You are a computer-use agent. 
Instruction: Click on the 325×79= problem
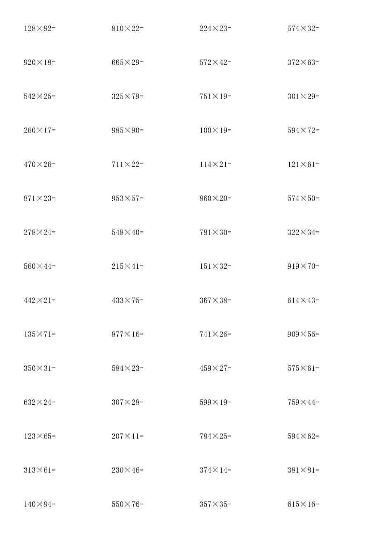[x=128, y=96]
